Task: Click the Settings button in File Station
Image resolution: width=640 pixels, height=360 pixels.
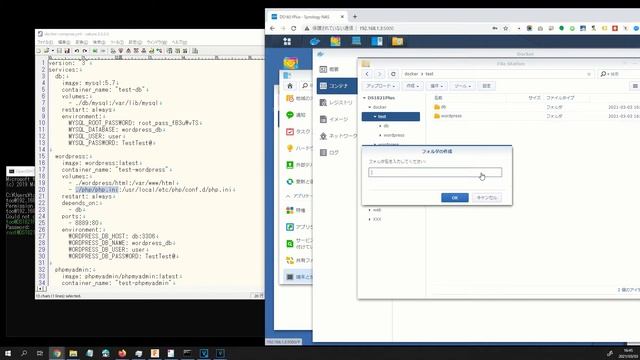Action: 487,86
